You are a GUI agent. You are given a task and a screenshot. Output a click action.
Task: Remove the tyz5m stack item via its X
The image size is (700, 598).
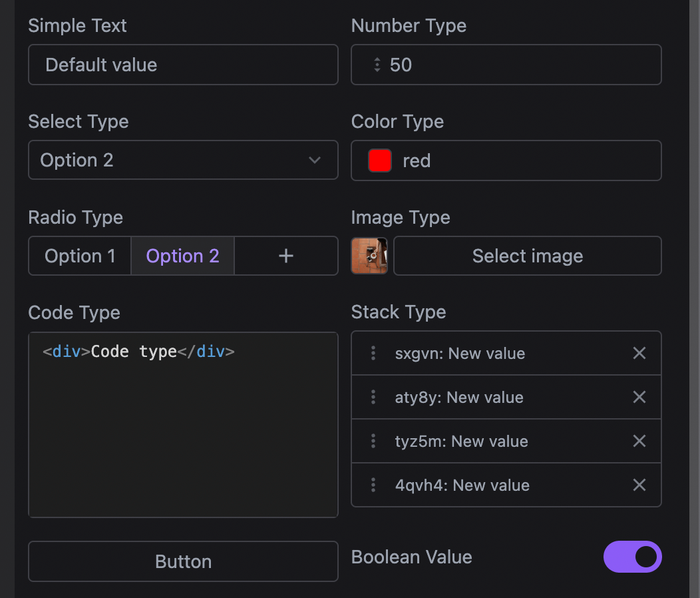coord(639,441)
